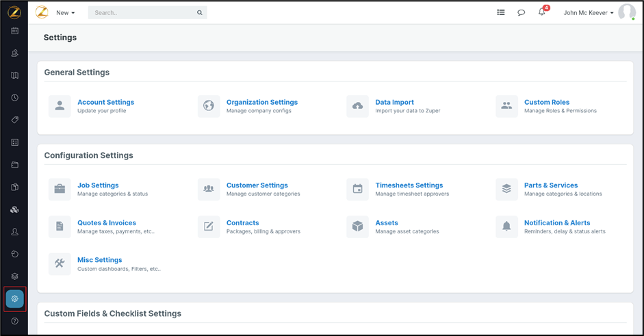Click the list view icon in header

(501, 12)
